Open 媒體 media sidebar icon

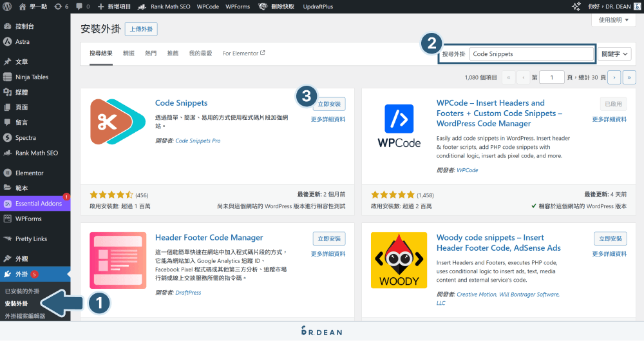tap(7, 92)
